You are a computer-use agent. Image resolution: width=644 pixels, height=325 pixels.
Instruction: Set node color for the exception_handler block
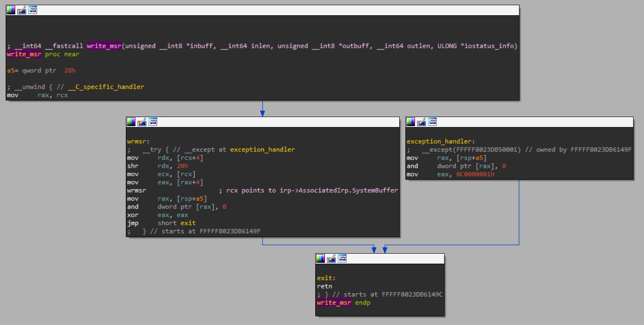(411, 122)
